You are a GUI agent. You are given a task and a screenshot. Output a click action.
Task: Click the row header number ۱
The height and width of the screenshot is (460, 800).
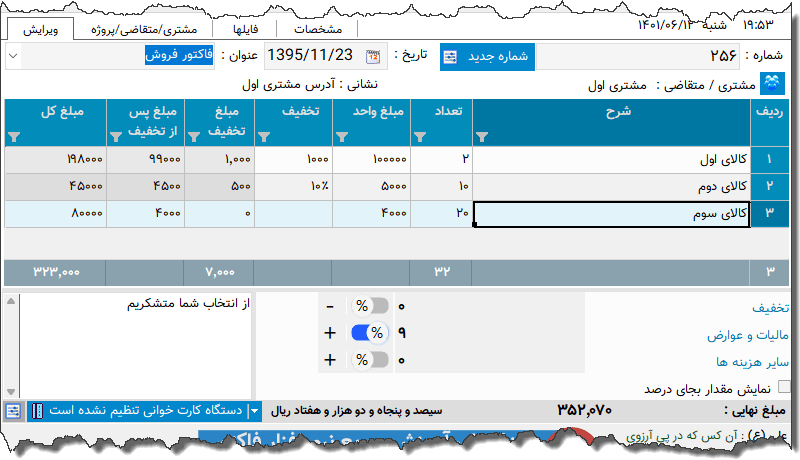click(769, 160)
